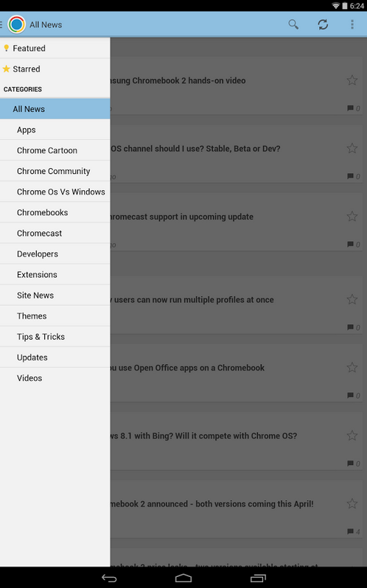Star the Stable, Beta or Dev article
The width and height of the screenshot is (367, 588).
click(352, 148)
